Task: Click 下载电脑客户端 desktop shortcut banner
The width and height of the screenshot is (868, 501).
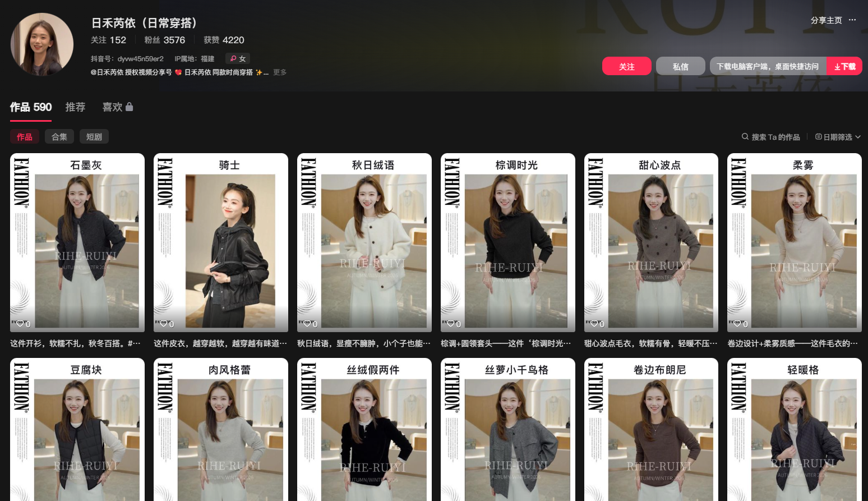Action: pos(768,66)
